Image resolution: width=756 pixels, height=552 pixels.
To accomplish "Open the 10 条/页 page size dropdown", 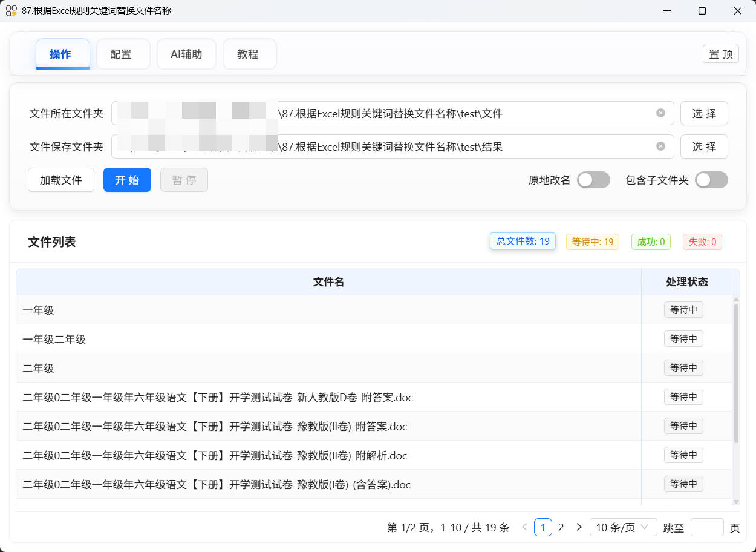I will click(x=623, y=527).
